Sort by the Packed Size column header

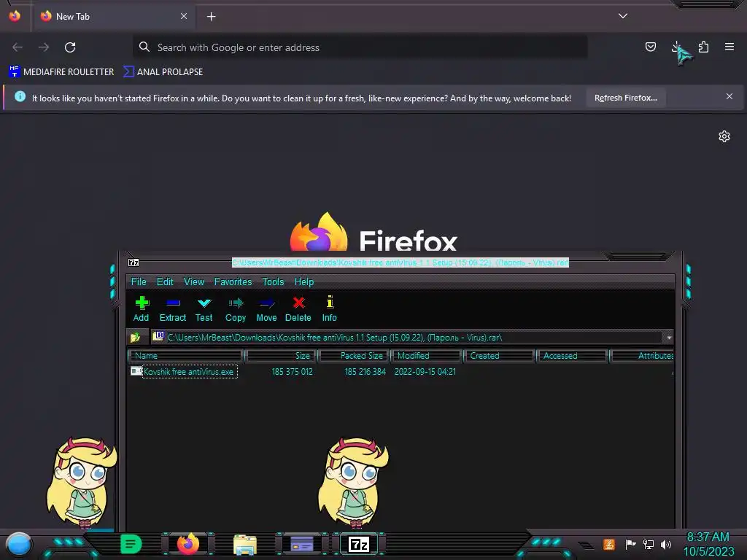pos(354,356)
